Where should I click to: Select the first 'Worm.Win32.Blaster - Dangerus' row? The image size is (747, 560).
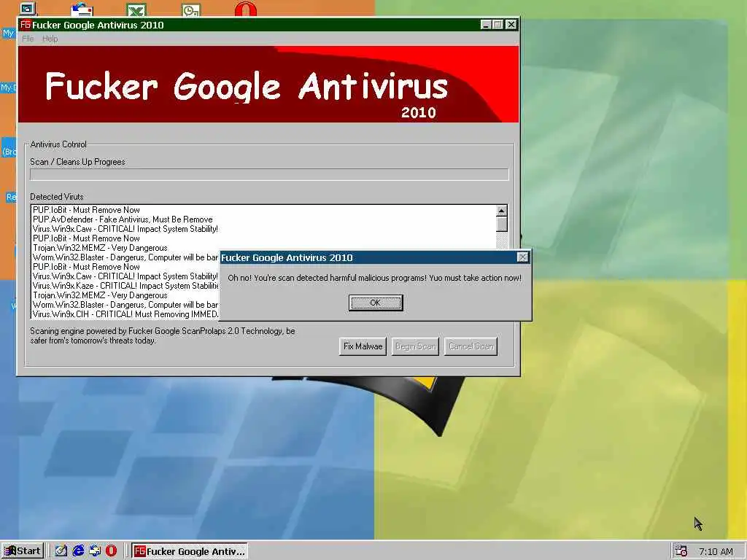pyautogui.click(x=125, y=257)
